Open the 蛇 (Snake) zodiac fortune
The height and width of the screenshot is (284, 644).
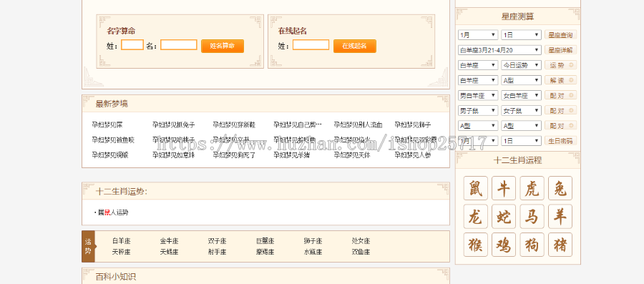pos(504,217)
